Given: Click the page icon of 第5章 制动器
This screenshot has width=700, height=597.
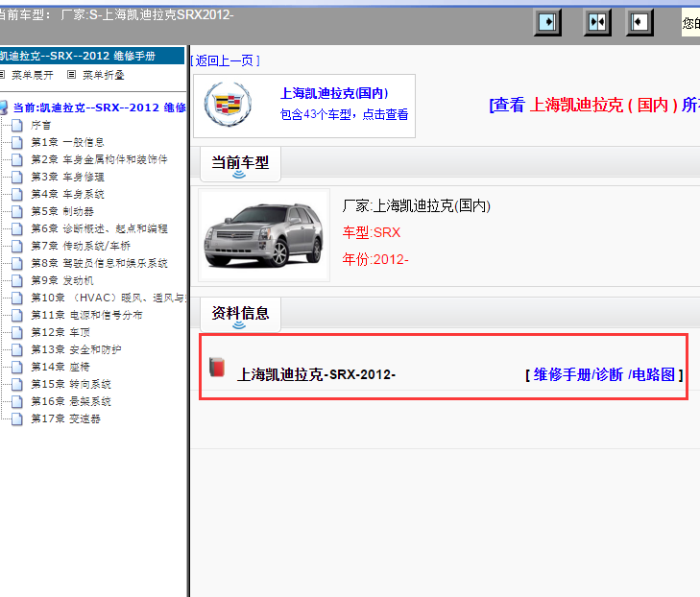Looking at the screenshot, I should tap(17, 211).
